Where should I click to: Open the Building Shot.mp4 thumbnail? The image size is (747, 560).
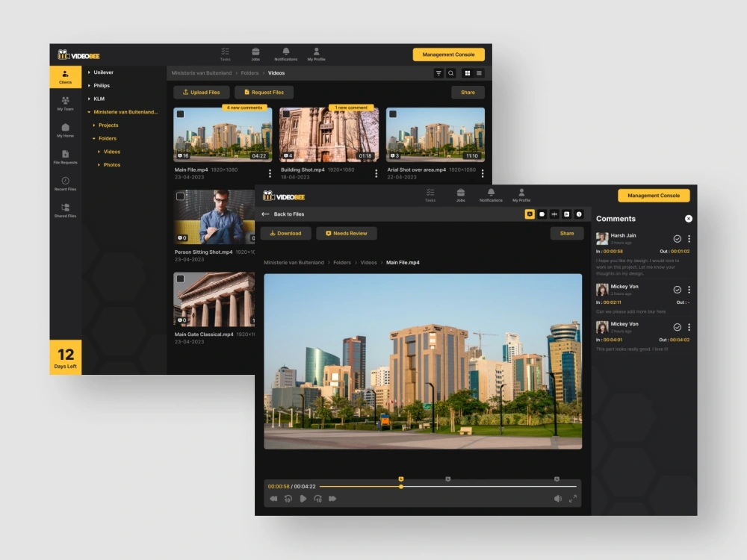(329, 134)
